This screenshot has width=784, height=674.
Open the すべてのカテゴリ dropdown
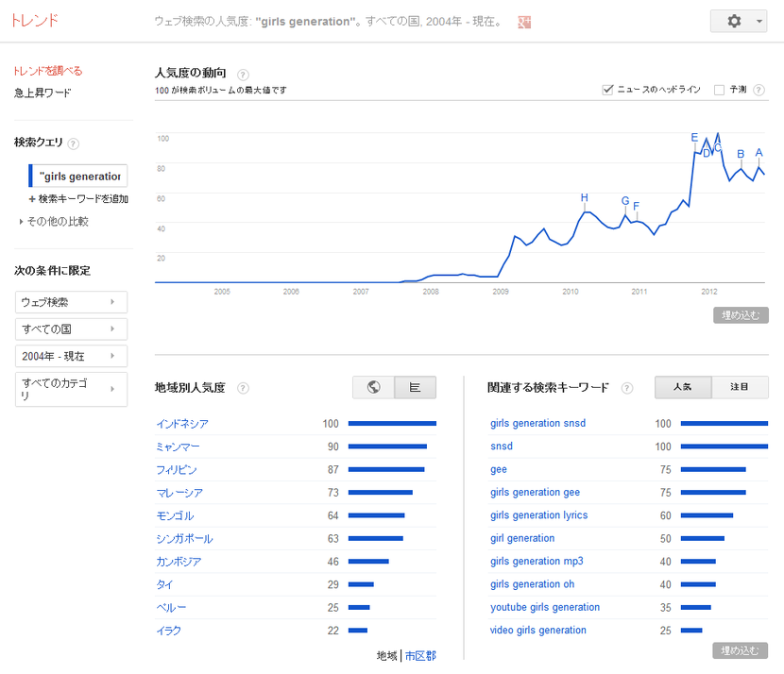(71, 389)
